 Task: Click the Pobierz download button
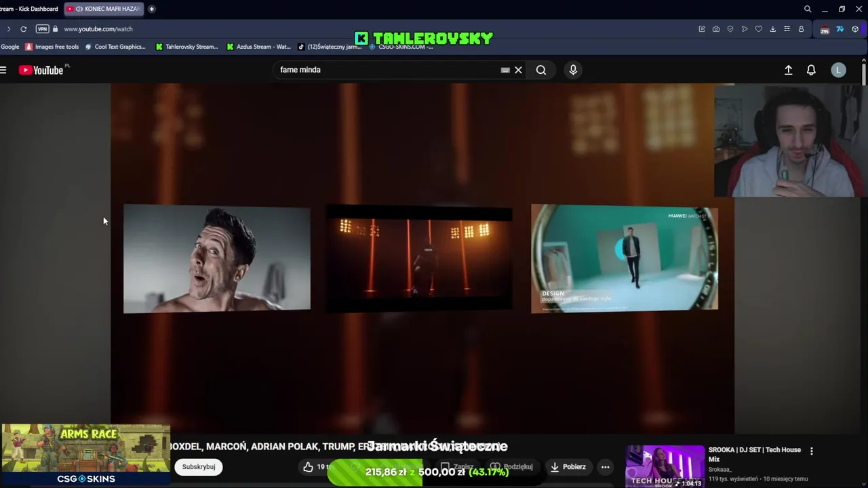(568, 467)
